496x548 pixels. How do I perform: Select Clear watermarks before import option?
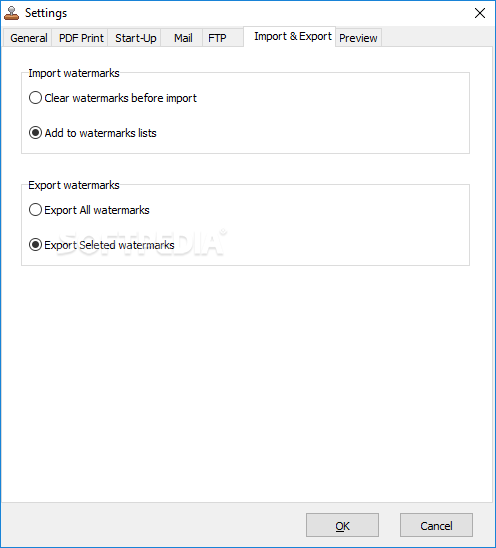pos(113,98)
